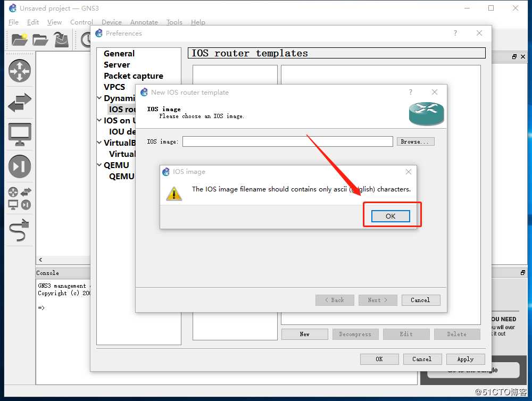Open the Device menu
Image resolution: width=532 pixels, height=401 pixels.
pos(112,22)
